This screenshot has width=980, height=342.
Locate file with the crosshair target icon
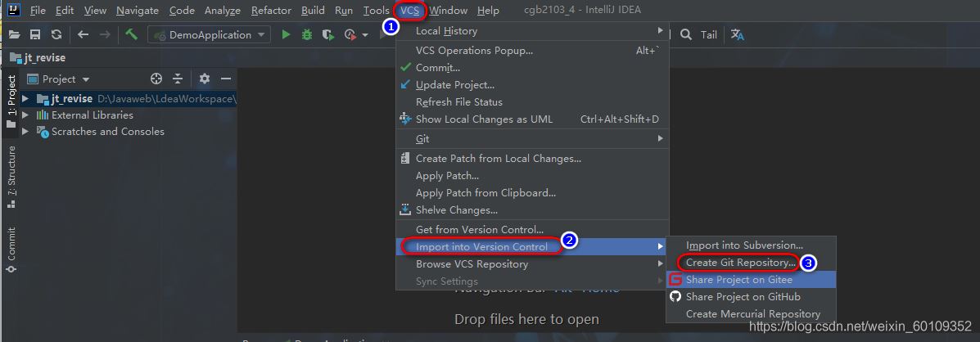pyautogui.click(x=156, y=79)
